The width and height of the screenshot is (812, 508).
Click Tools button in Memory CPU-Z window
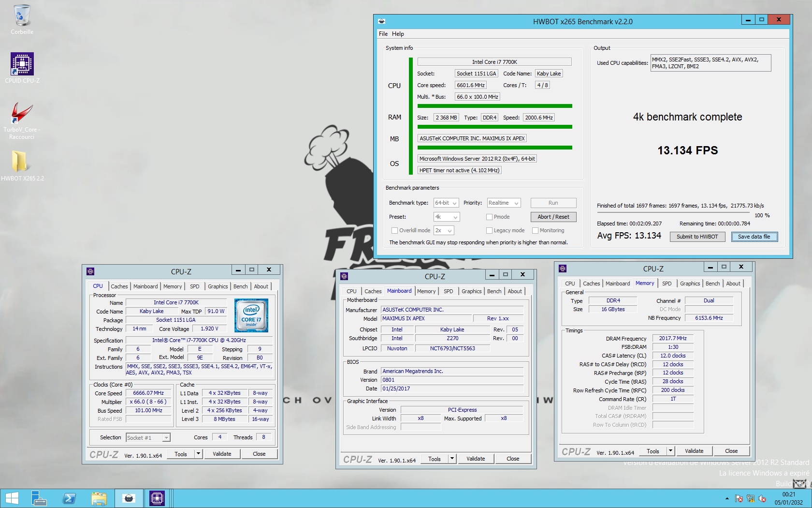coord(653,451)
